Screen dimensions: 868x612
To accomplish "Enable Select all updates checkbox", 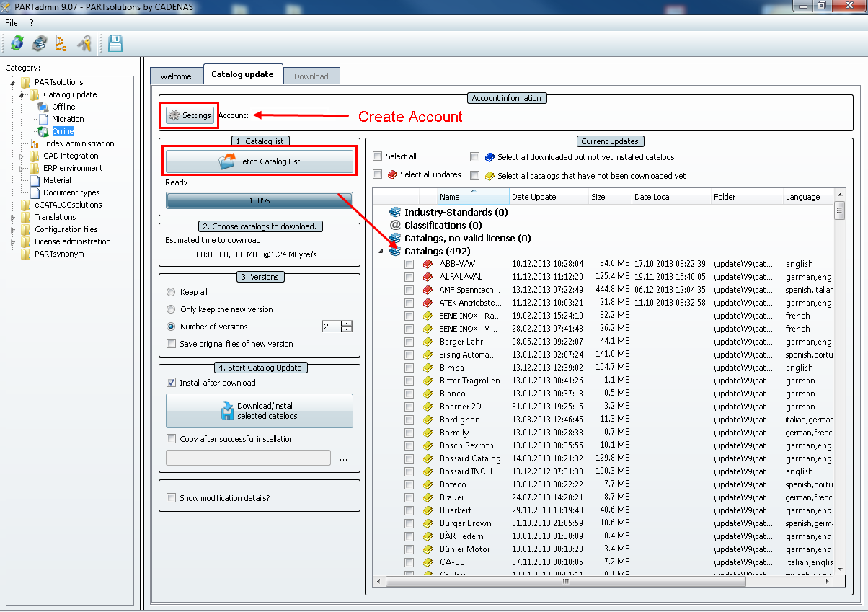I will (x=378, y=174).
